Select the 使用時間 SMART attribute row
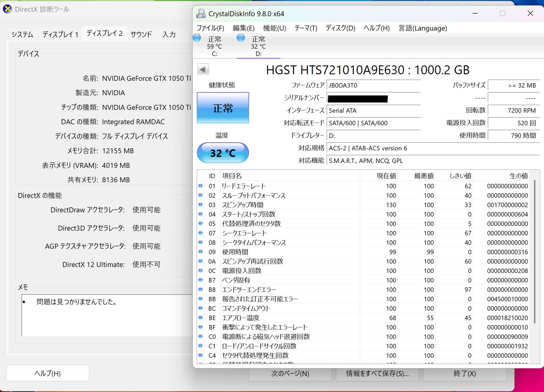This screenshot has height=392, width=544. (x=364, y=252)
